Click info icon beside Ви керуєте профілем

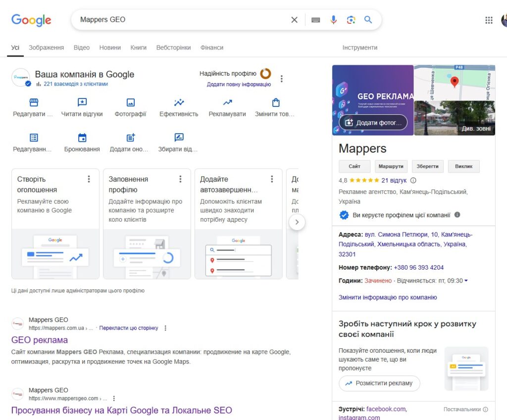[457, 215]
